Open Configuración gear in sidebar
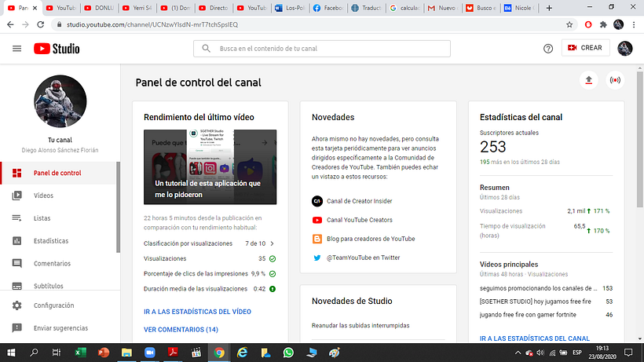The image size is (644, 362). click(x=16, y=305)
